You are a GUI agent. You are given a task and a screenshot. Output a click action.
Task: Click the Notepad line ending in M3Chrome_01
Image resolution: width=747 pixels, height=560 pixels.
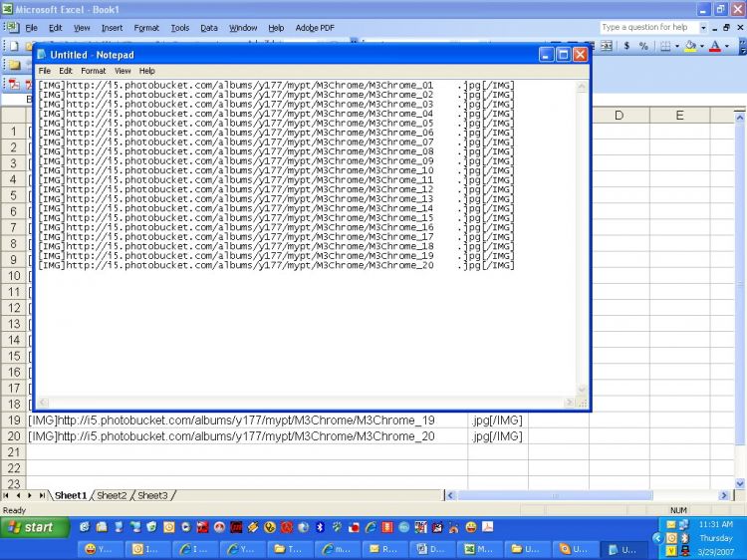[x=276, y=86]
